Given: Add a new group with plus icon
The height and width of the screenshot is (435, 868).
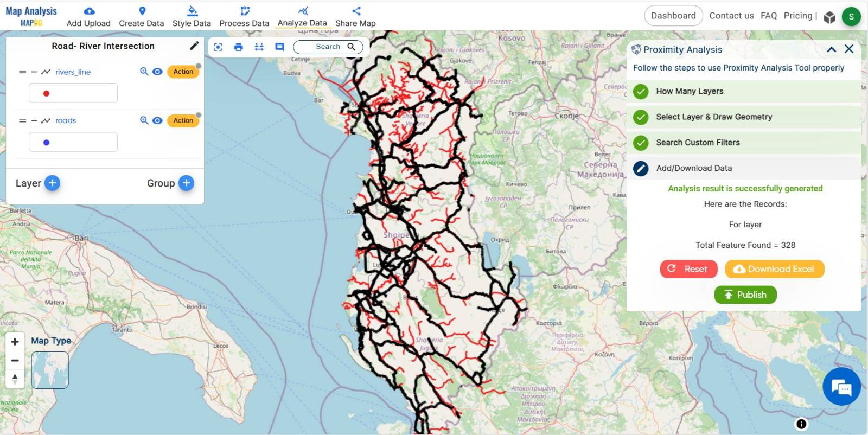Looking at the screenshot, I should click(x=186, y=183).
